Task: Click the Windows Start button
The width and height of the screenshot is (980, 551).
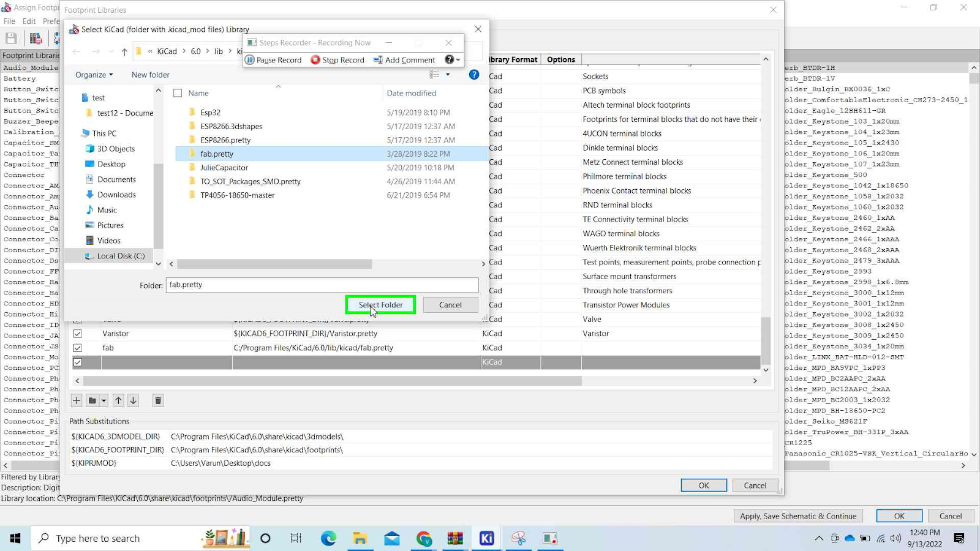Action: point(15,538)
